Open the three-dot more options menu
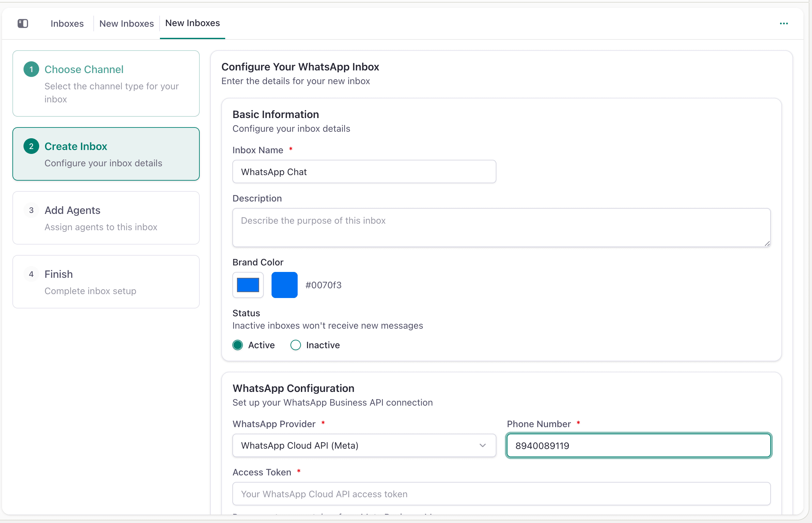 coord(784,23)
